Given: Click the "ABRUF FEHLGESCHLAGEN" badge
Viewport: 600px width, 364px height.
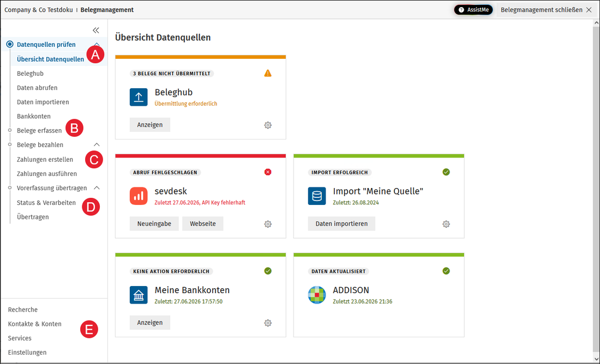Looking at the screenshot, I should point(165,172).
